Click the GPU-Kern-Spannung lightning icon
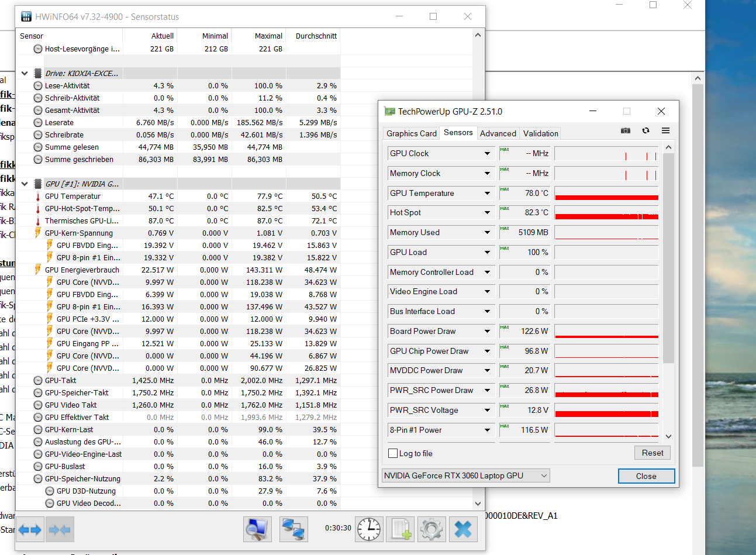Viewport: 756px width, 555px height. click(38, 233)
